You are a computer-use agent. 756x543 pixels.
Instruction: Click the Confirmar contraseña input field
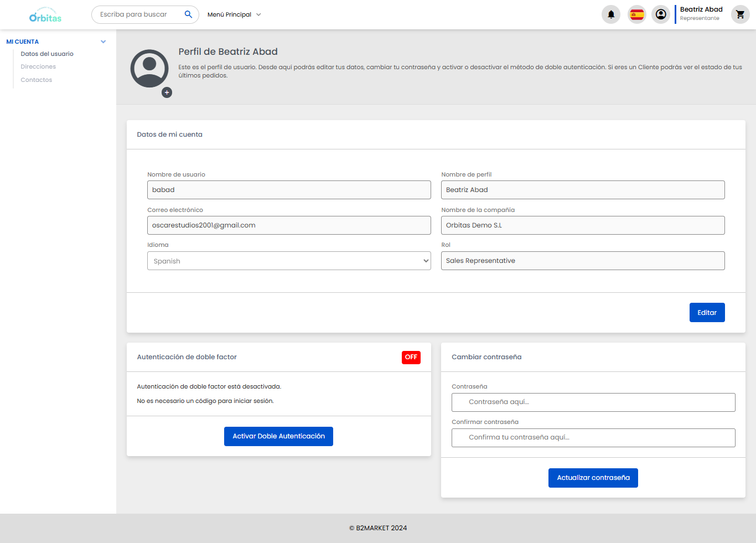coord(593,438)
